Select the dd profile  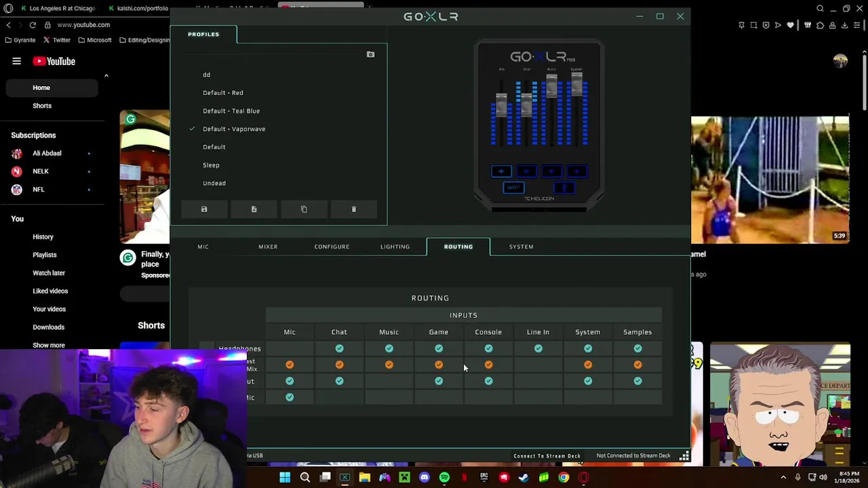[206, 75]
